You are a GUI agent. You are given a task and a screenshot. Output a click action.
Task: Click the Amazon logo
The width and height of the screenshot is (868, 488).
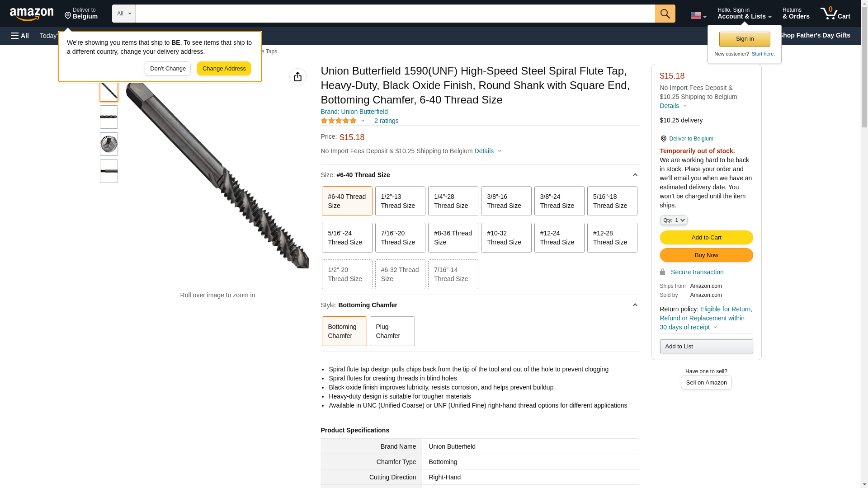coord(32,14)
